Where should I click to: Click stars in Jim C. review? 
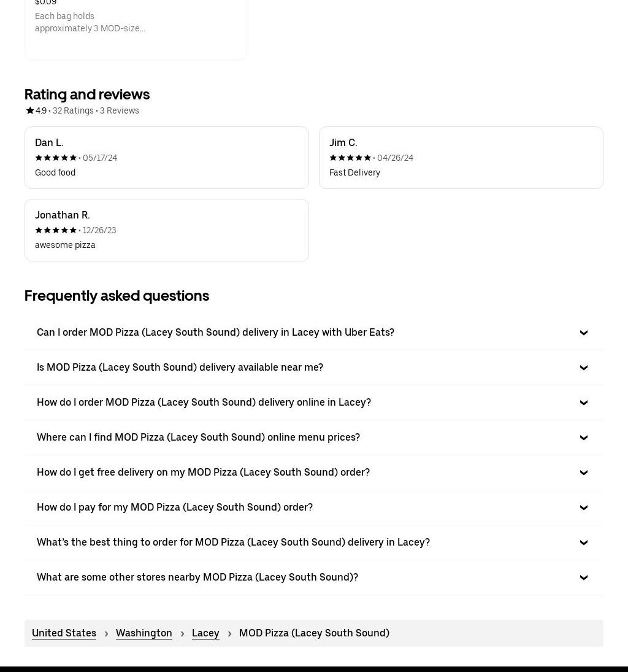(350, 158)
